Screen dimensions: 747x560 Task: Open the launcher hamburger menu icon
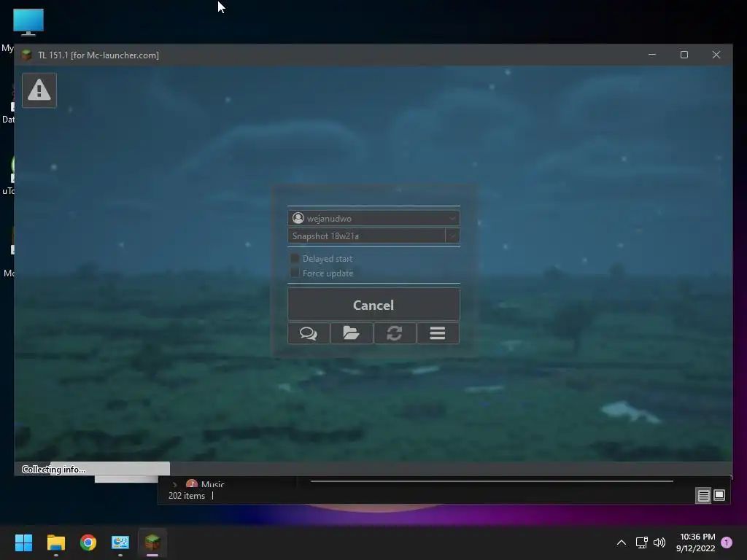438,332
